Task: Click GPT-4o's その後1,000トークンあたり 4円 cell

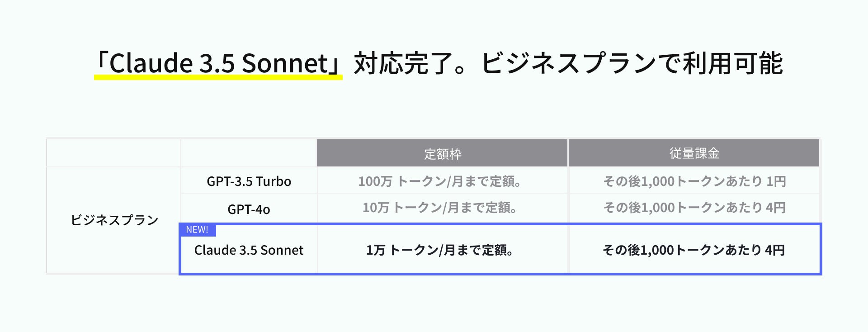Action: (x=694, y=208)
